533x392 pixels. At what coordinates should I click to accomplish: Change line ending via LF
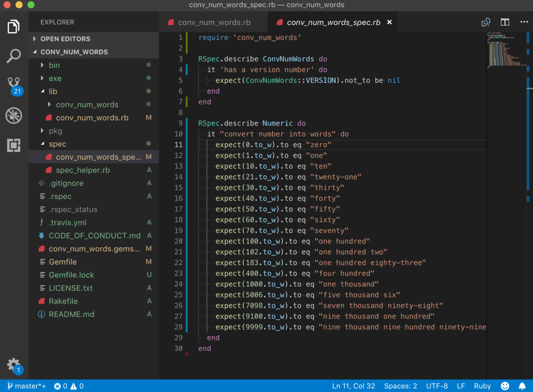coord(461,386)
